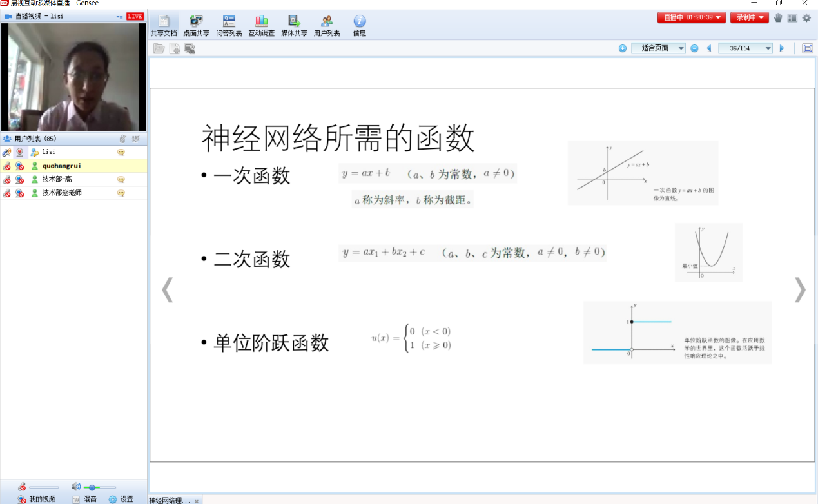Toggle 我的视频 my video
This screenshot has height=504, width=818.
[37, 499]
